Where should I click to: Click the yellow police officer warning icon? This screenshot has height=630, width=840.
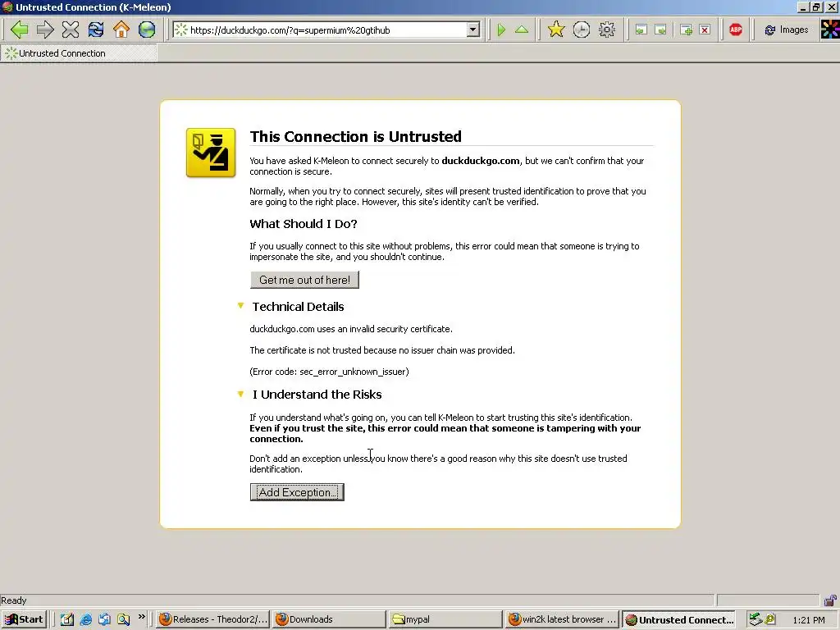coord(211,153)
